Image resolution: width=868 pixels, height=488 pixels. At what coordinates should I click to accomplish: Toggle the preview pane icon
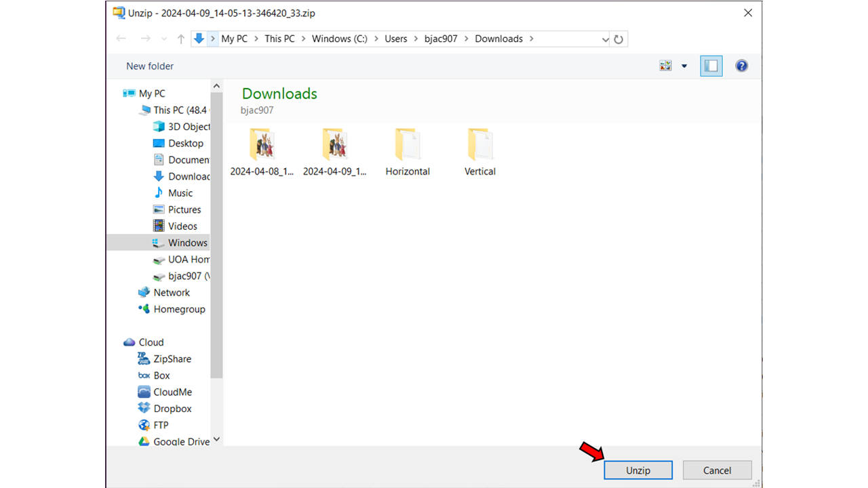pos(711,66)
